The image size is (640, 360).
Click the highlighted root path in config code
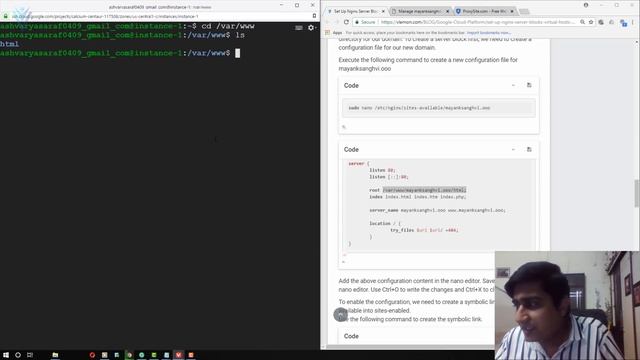(424, 190)
